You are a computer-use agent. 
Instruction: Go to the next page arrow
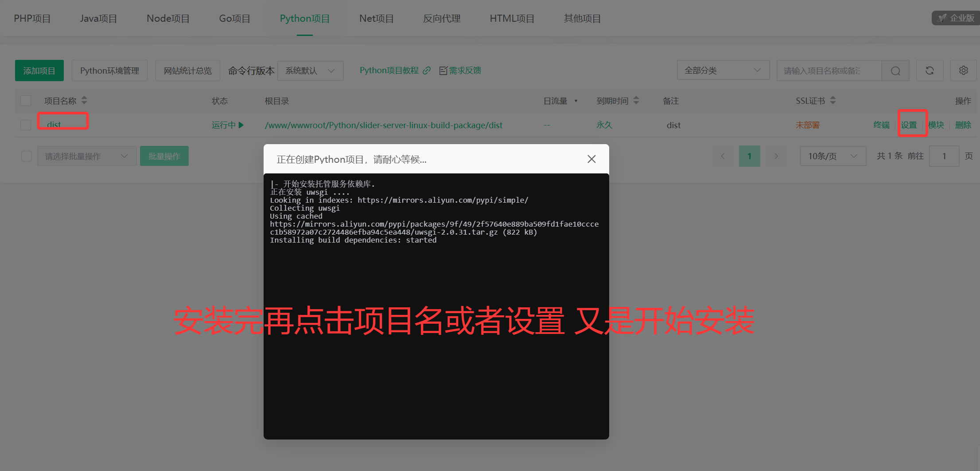[776, 156]
